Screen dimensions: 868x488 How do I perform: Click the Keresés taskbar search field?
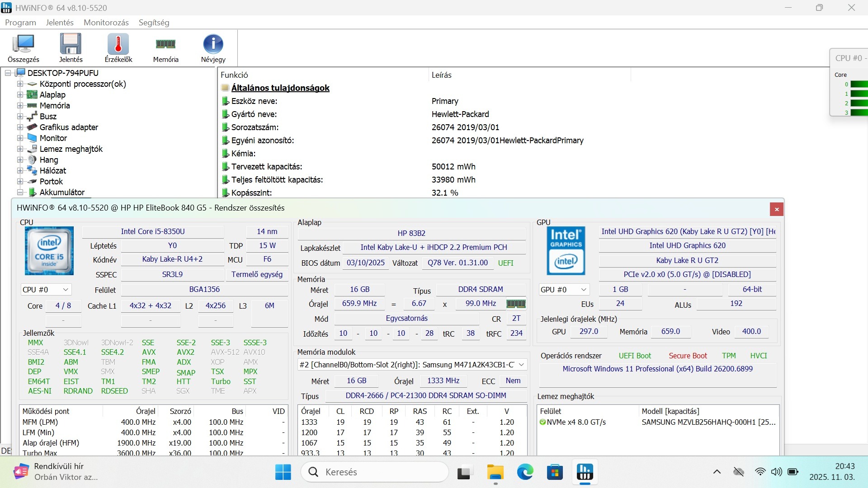click(374, 472)
